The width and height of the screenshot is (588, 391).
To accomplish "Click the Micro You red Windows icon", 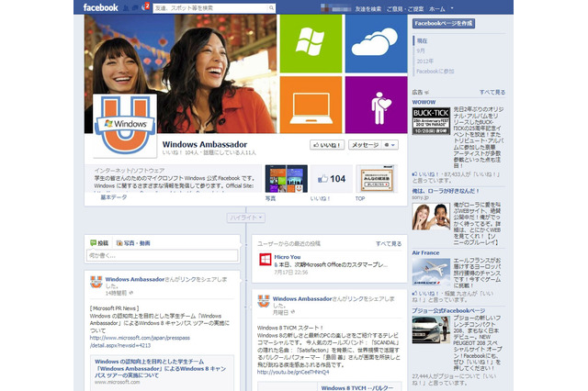I will pyautogui.click(x=266, y=260).
